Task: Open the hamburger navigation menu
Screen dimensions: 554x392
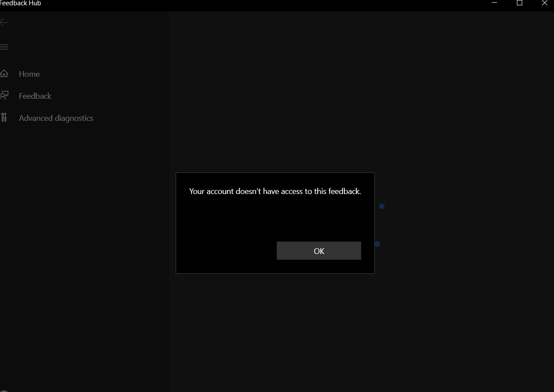Action: [x=4, y=47]
